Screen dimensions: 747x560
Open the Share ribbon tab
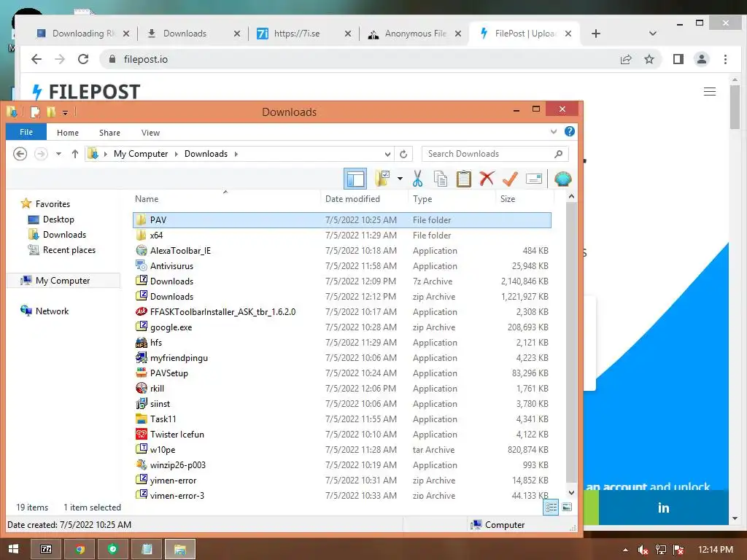point(109,133)
